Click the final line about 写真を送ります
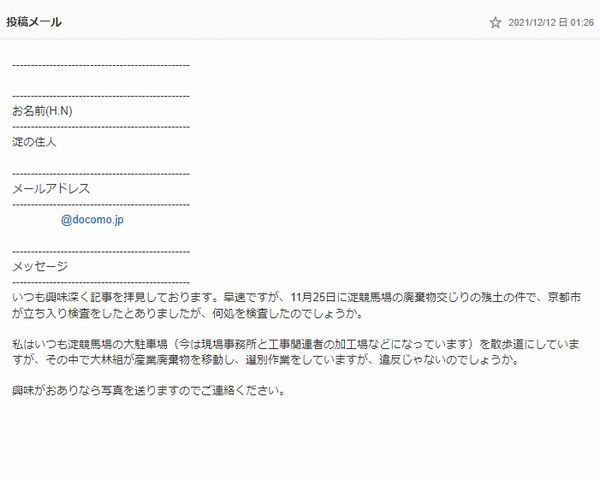The image size is (600, 480). [149, 391]
